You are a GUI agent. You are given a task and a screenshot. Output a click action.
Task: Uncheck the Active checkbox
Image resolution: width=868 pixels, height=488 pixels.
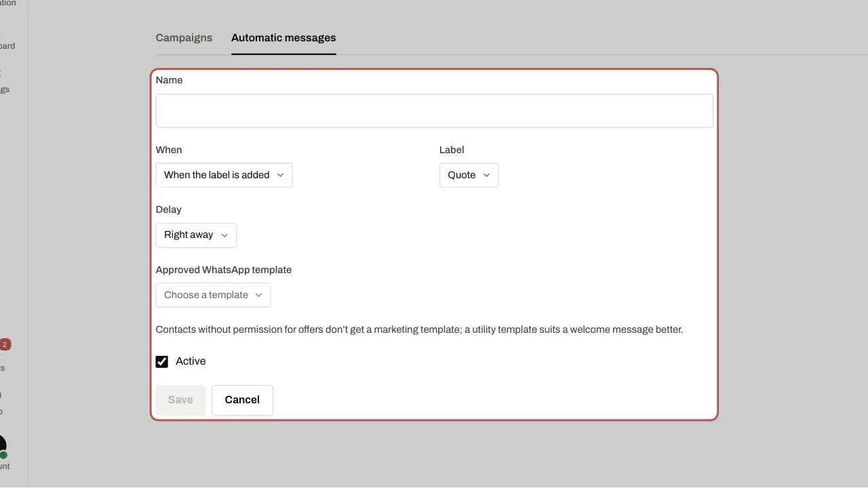(162, 361)
